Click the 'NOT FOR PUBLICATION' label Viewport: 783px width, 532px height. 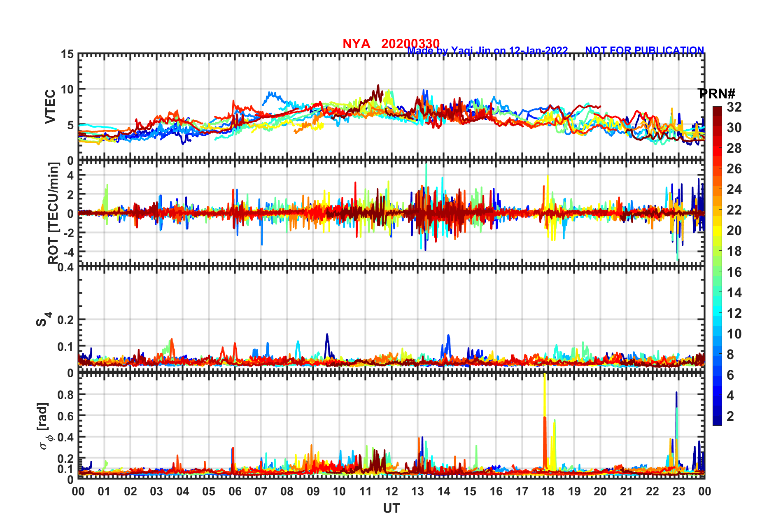pos(645,50)
